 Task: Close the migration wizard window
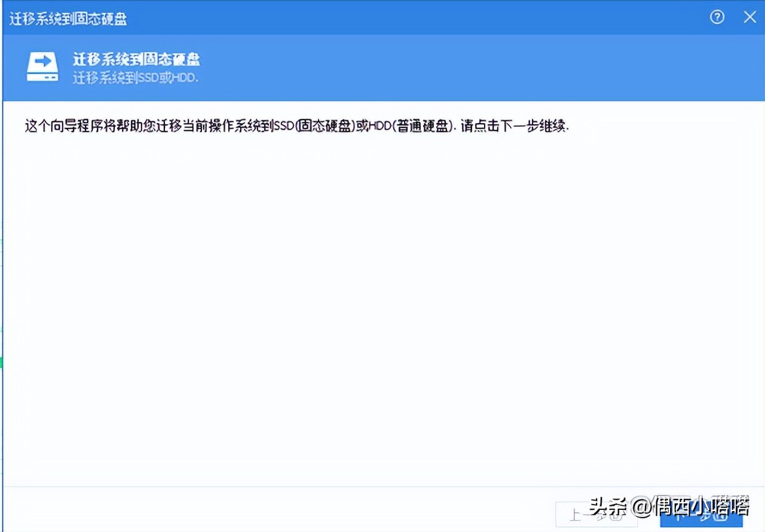(750, 17)
